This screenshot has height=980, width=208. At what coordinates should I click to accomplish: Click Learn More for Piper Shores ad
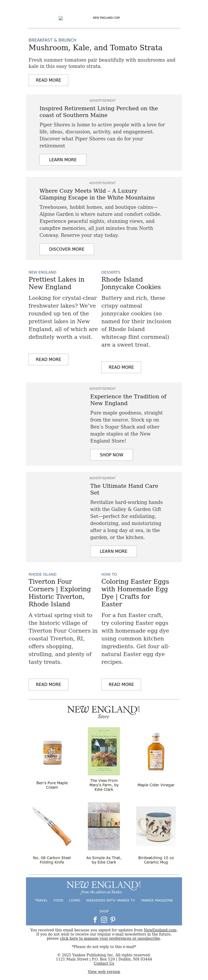63,160
